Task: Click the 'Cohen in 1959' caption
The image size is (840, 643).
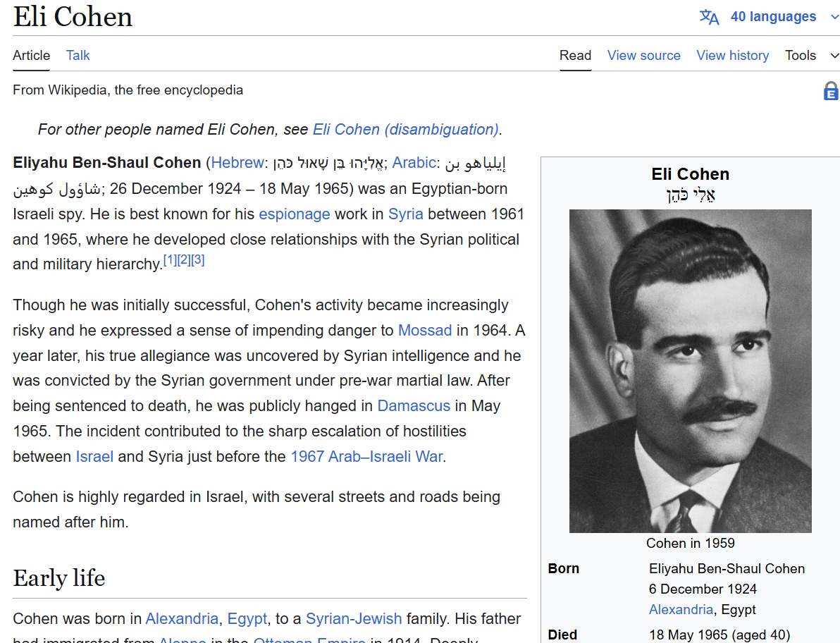Action: (690, 543)
